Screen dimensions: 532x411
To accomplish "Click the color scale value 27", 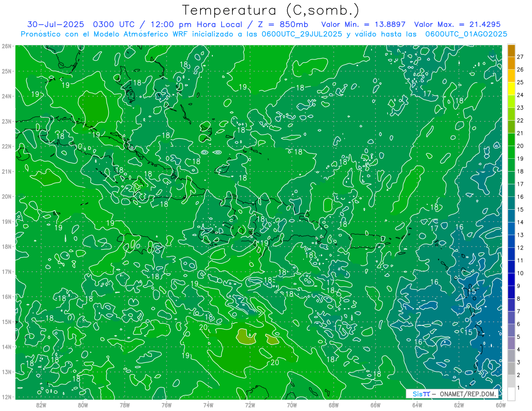I will coord(520,57).
